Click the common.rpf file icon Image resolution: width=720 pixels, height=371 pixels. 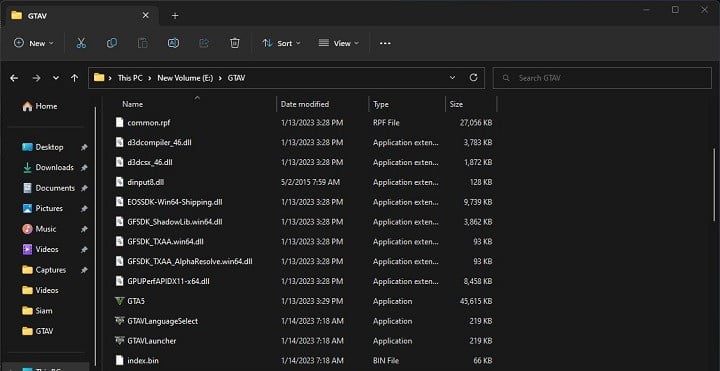(119, 123)
